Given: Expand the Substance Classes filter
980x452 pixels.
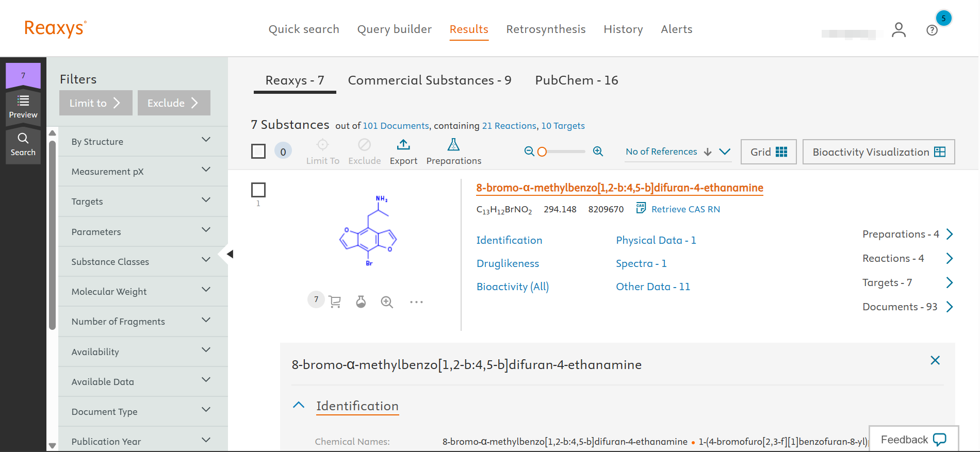Looking at the screenshot, I should [143, 261].
